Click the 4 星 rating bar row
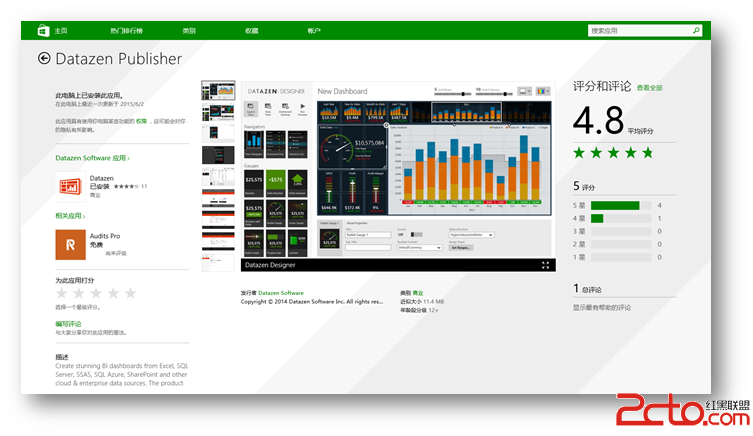Image resolution: width=753 pixels, height=436 pixels. 618,218
